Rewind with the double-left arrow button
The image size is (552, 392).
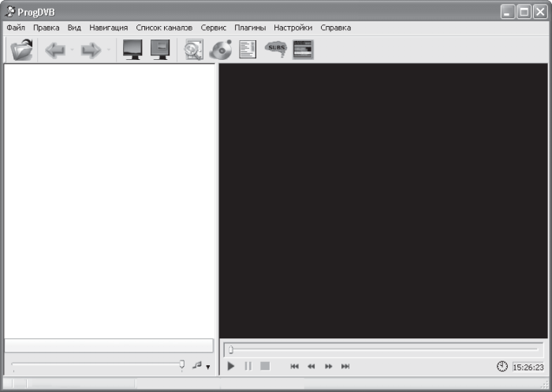pos(311,367)
